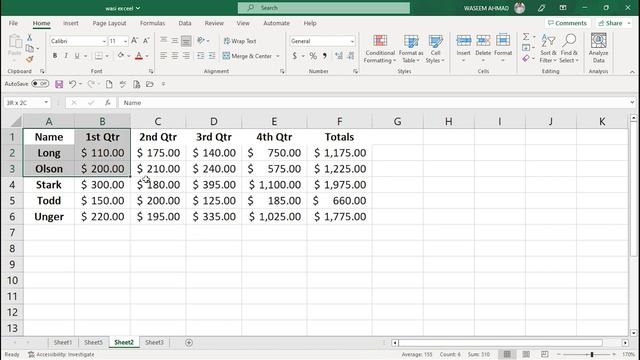Click the zoom slider handle

point(591,354)
